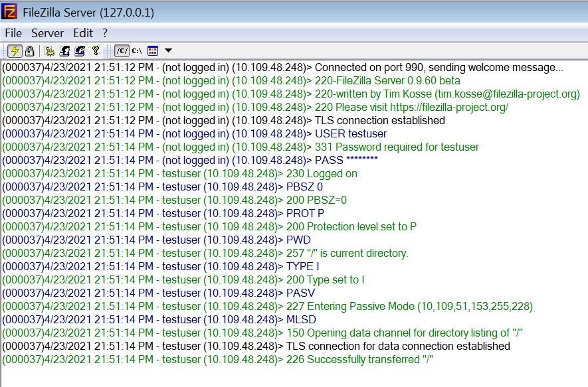
Task: Select log line '257 "/" is current directory.'
Action: tap(205, 254)
